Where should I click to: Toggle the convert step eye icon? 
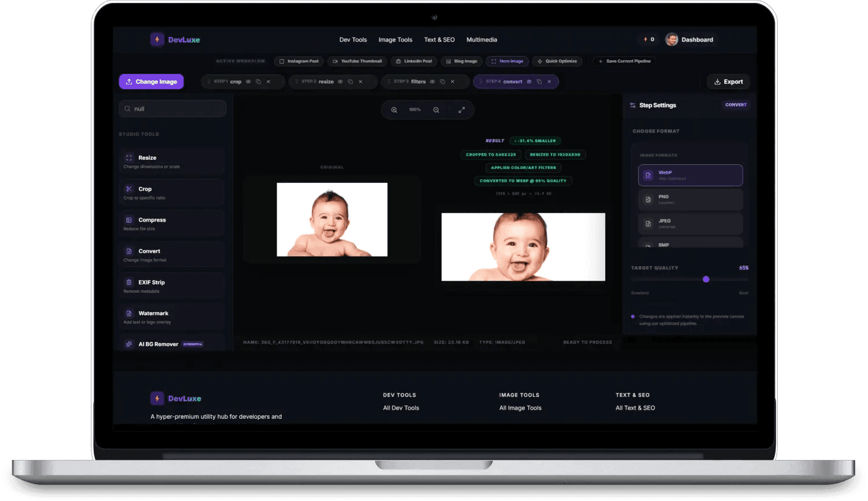(x=529, y=82)
